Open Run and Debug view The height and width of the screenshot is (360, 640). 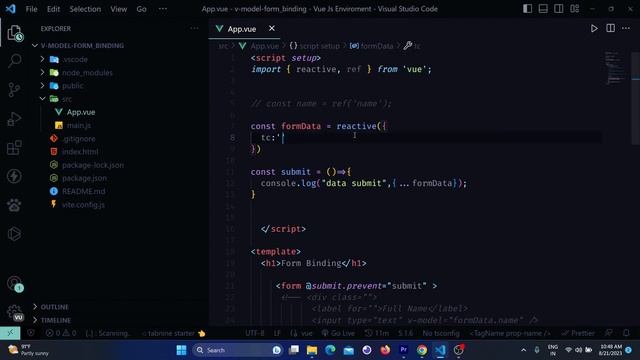click(x=14, y=119)
